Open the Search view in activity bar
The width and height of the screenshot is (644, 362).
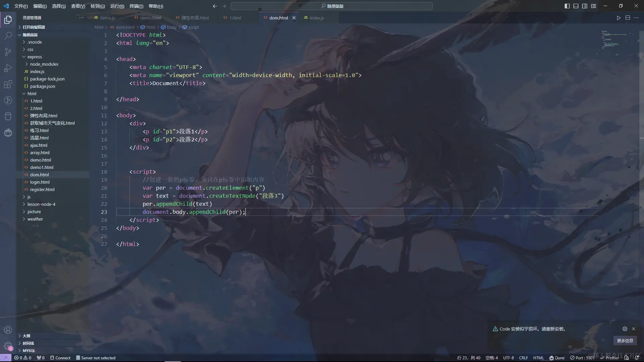pos(8,36)
